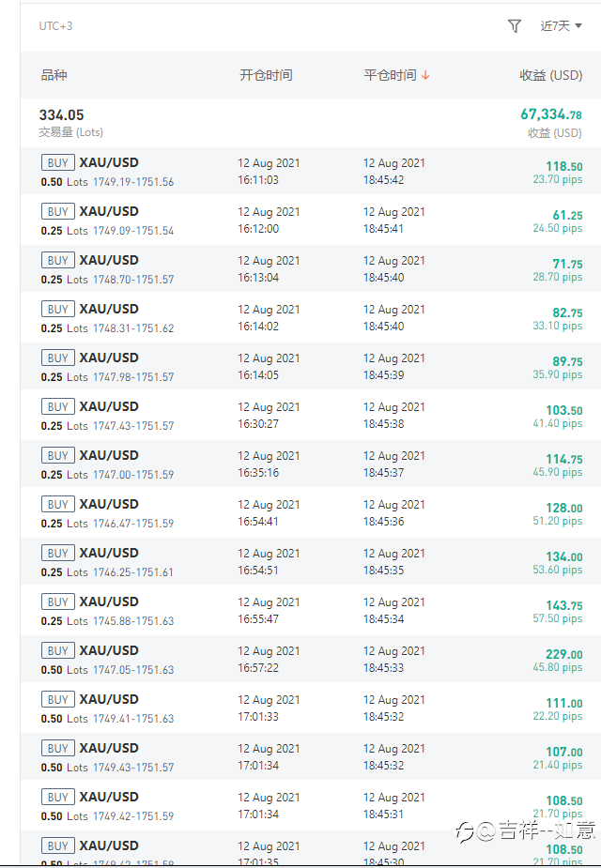This screenshot has width=601, height=868.
Task: Expand the 近7天 time range dropdown
Action: [x=561, y=26]
